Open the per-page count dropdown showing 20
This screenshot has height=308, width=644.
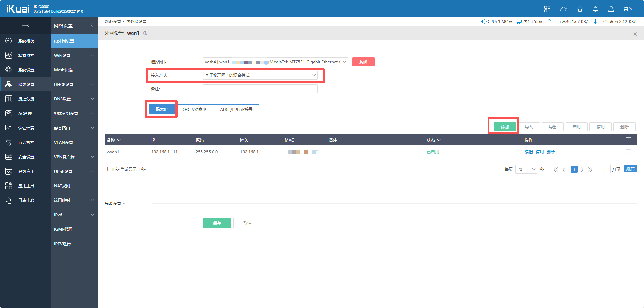[x=526, y=169]
